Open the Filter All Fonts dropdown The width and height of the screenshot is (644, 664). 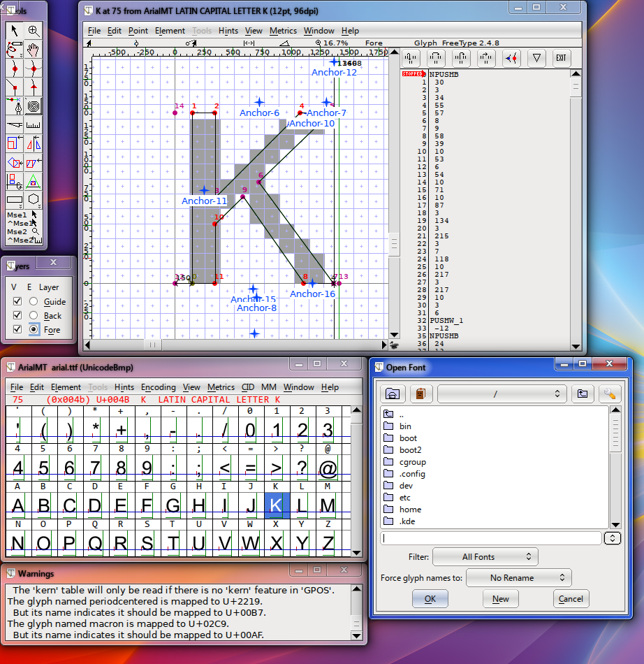485,557
